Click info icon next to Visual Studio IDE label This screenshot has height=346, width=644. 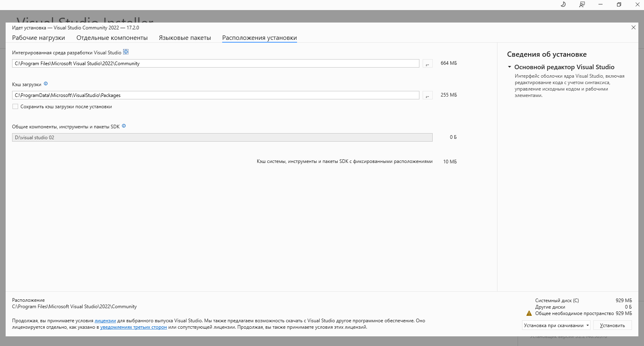point(126,52)
